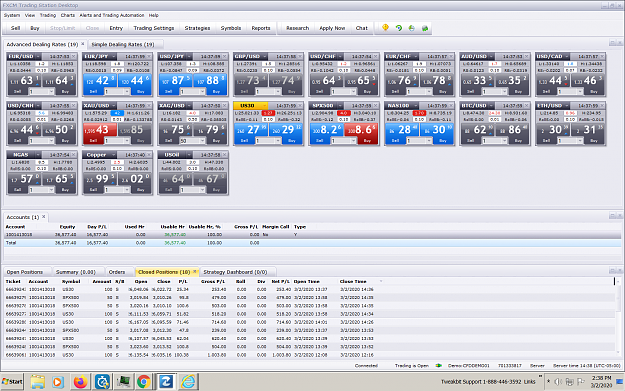This screenshot has height=391, width=625.
Task: Sort closed positions by Close Time header
Action: (x=353, y=281)
